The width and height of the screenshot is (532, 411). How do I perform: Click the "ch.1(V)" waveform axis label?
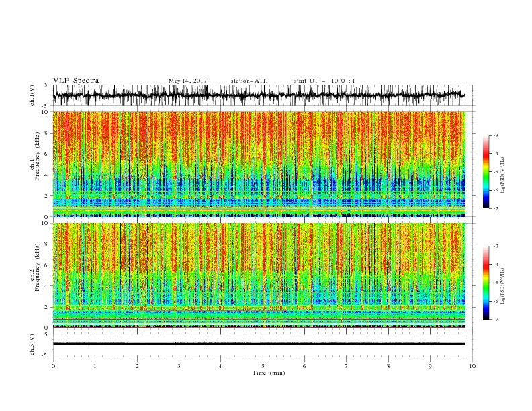tap(32, 95)
